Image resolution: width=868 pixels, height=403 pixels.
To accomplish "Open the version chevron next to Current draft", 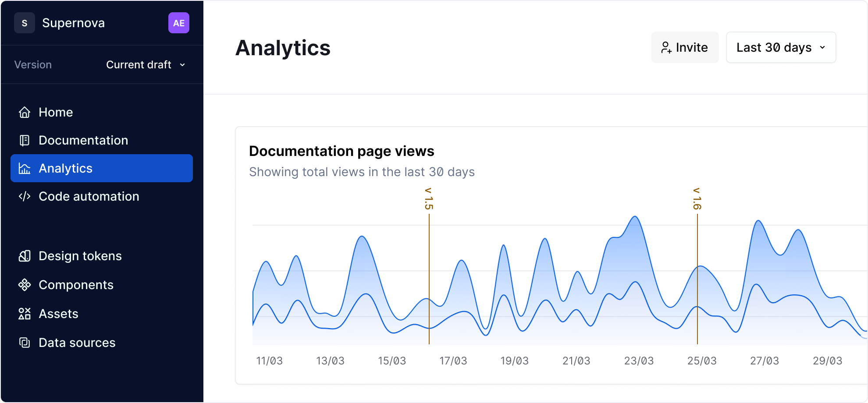I will click(183, 65).
